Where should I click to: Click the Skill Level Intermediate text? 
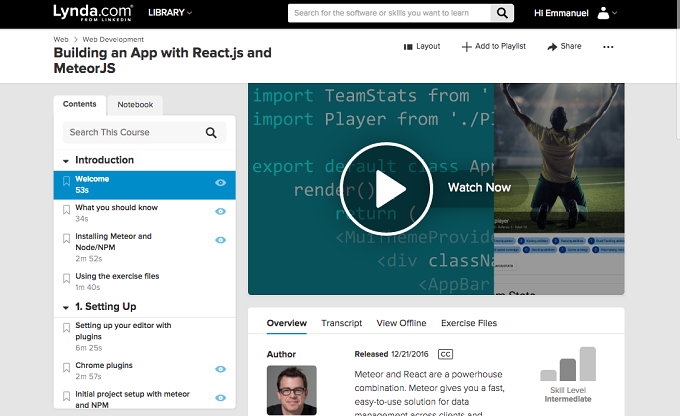[x=568, y=395]
